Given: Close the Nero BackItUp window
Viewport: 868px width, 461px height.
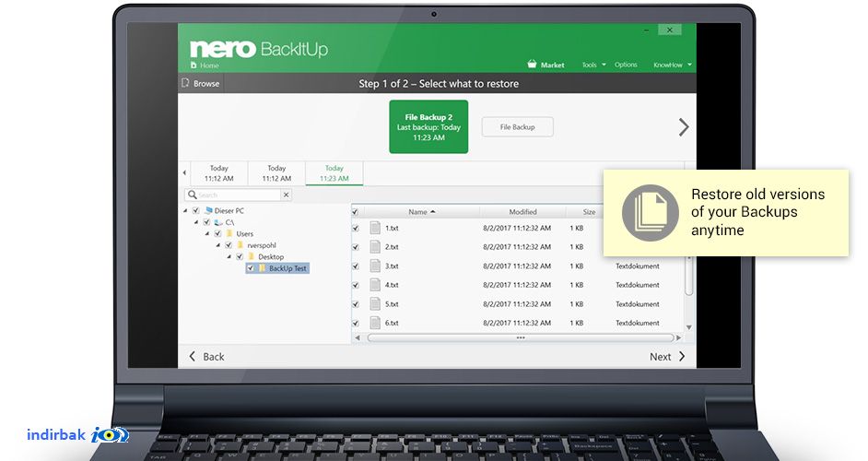Looking at the screenshot, I should (x=669, y=30).
